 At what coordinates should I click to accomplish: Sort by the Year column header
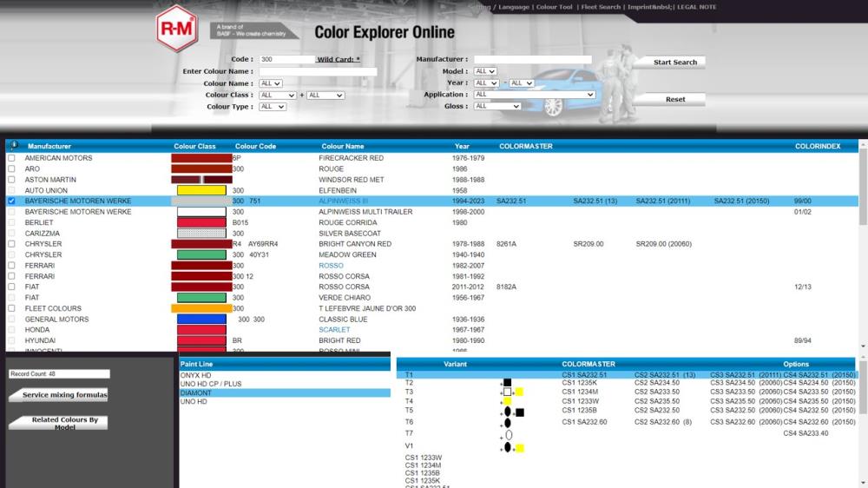tap(462, 146)
